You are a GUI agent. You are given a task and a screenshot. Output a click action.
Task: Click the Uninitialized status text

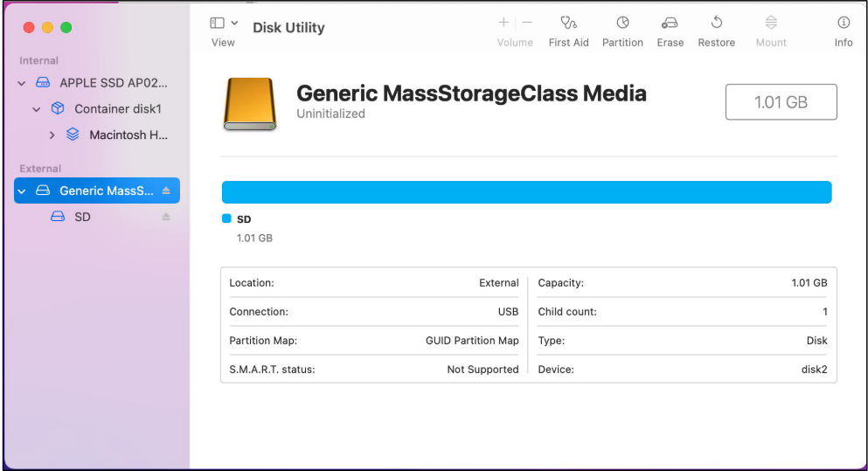[x=330, y=114]
